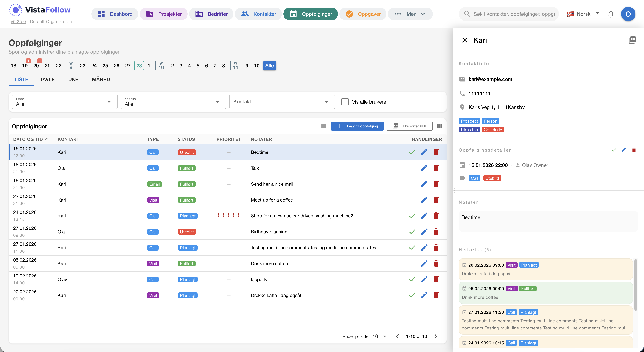Image resolution: width=644 pixels, height=352 pixels.
Task: Switch to the TAVLE view tab
Action: pyautogui.click(x=47, y=79)
